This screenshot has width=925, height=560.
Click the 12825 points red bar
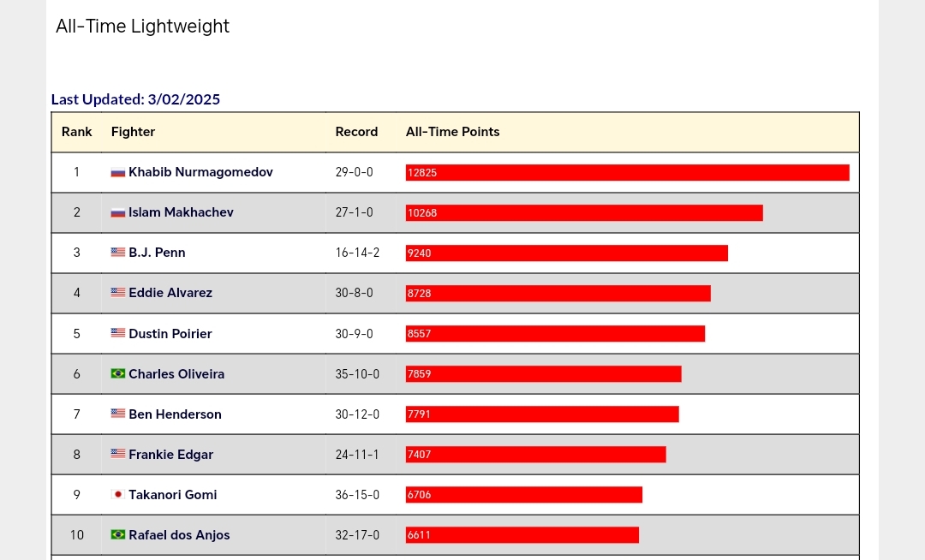pyautogui.click(x=628, y=173)
